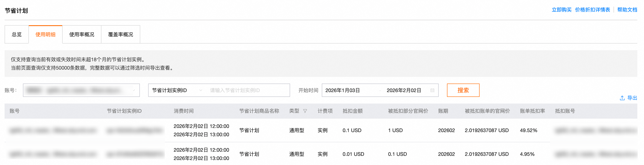The width and height of the screenshot is (644, 165).
Task: Select the 使用明细 tab
Action: click(45, 34)
